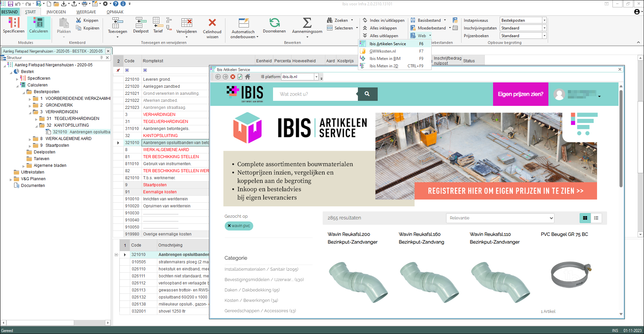Click the red stop-loading icon in browser toolbar
Image resolution: width=644 pixels, height=334 pixels.
pyautogui.click(x=233, y=77)
